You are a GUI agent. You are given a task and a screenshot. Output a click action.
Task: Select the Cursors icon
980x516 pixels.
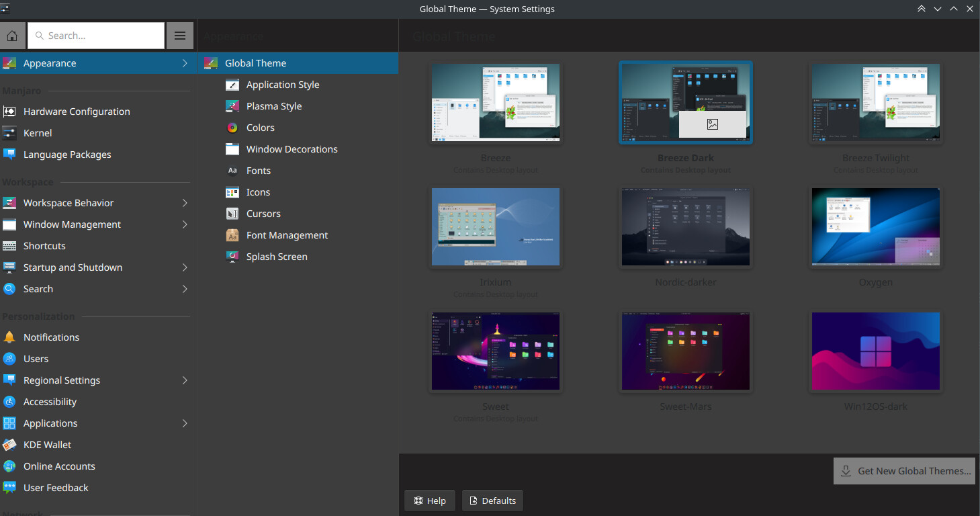pyautogui.click(x=232, y=214)
